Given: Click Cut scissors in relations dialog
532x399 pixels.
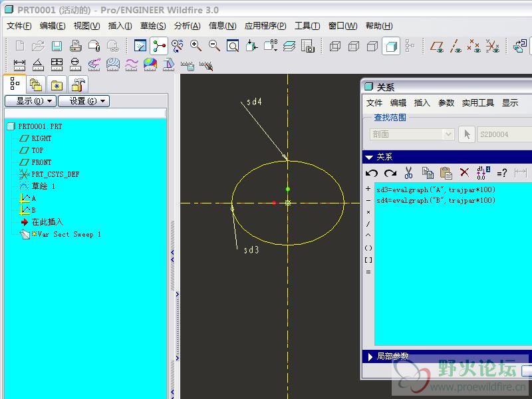Looking at the screenshot, I should [x=408, y=173].
